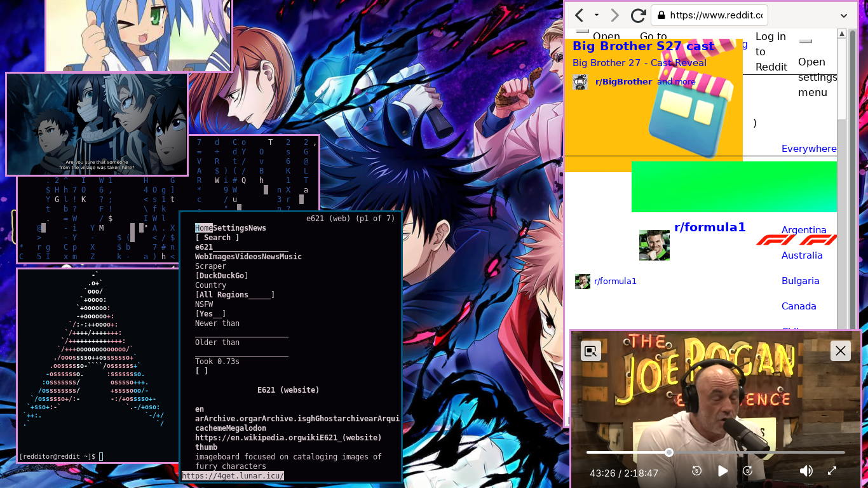Click the E621 (website) heading
The width and height of the screenshot is (868, 488).
click(288, 390)
